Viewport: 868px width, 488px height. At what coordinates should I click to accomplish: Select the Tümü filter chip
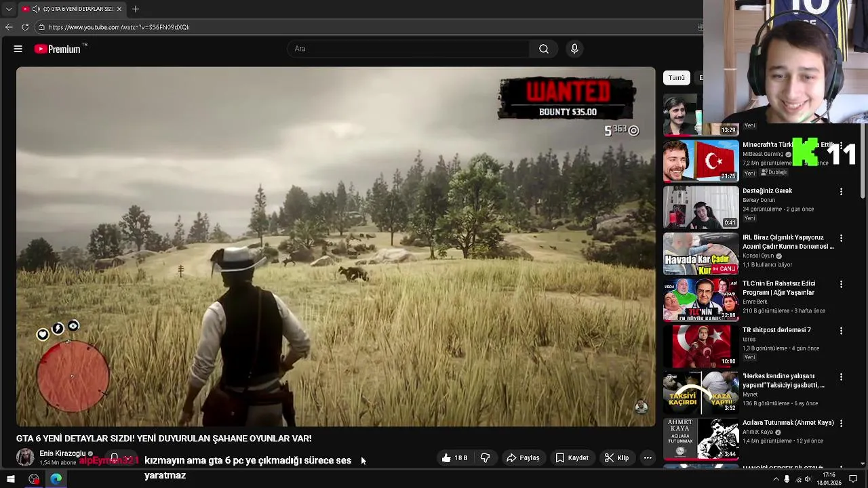pos(677,77)
